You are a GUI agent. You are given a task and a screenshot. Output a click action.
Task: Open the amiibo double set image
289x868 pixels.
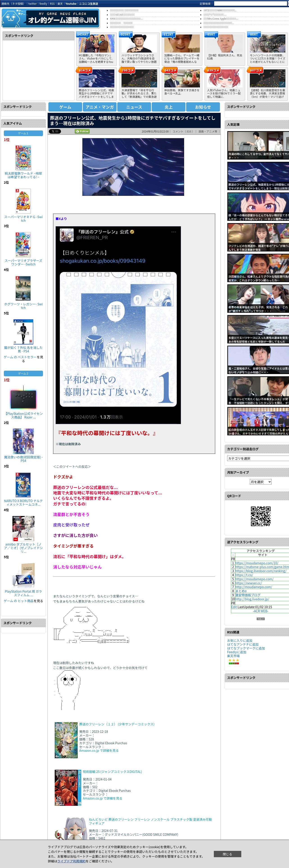pyautogui.click(x=23, y=529)
